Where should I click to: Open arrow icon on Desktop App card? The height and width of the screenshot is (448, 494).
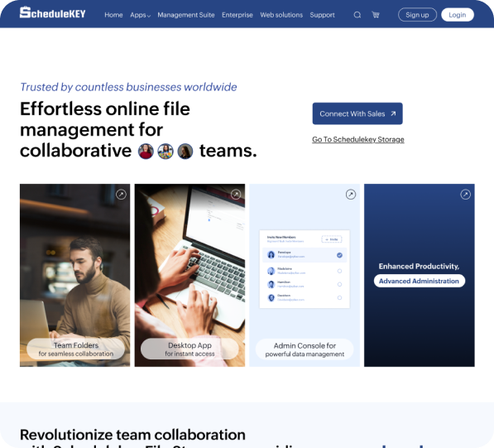pyautogui.click(x=236, y=195)
